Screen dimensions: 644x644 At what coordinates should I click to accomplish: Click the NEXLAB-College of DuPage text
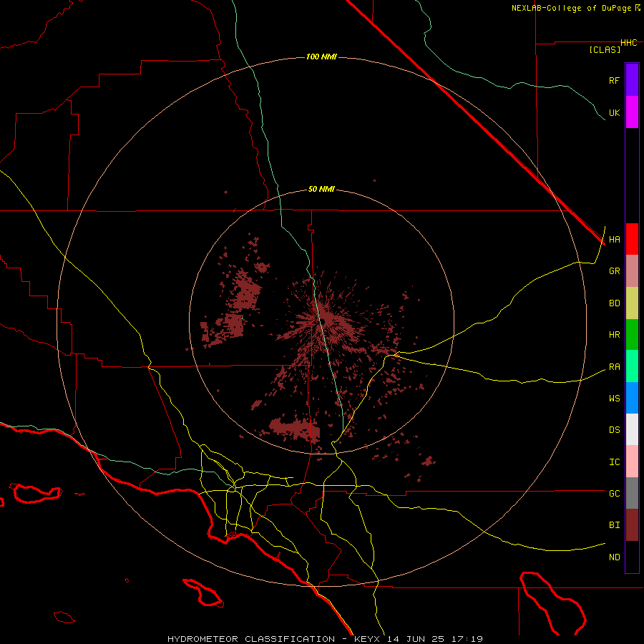pyautogui.click(x=571, y=8)
